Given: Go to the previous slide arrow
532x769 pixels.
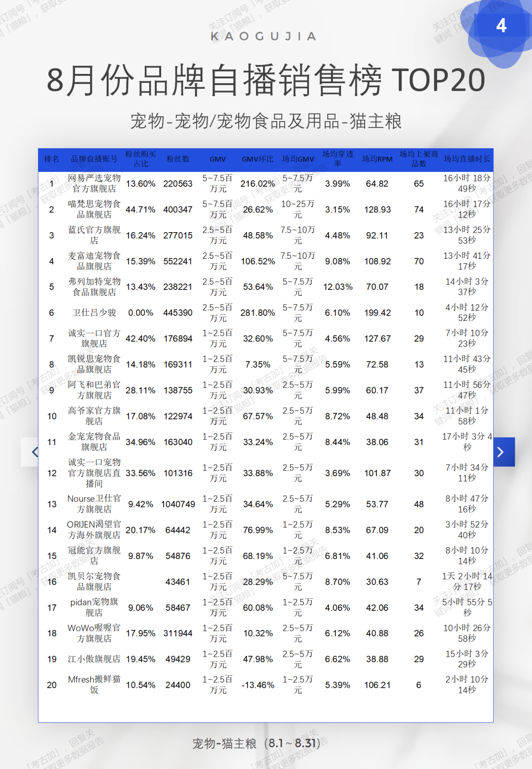Looking at the screenshot, I should (x=30, y=452).
